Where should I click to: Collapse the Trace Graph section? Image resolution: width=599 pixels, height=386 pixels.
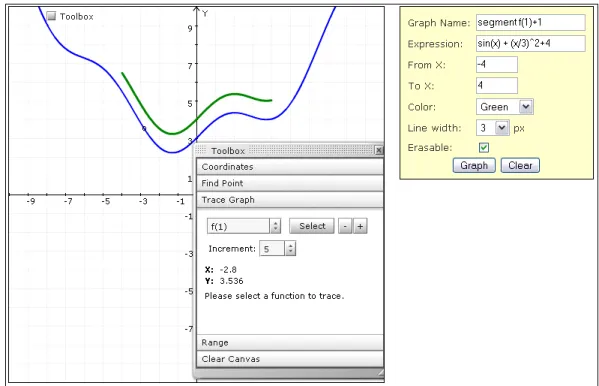290,200
